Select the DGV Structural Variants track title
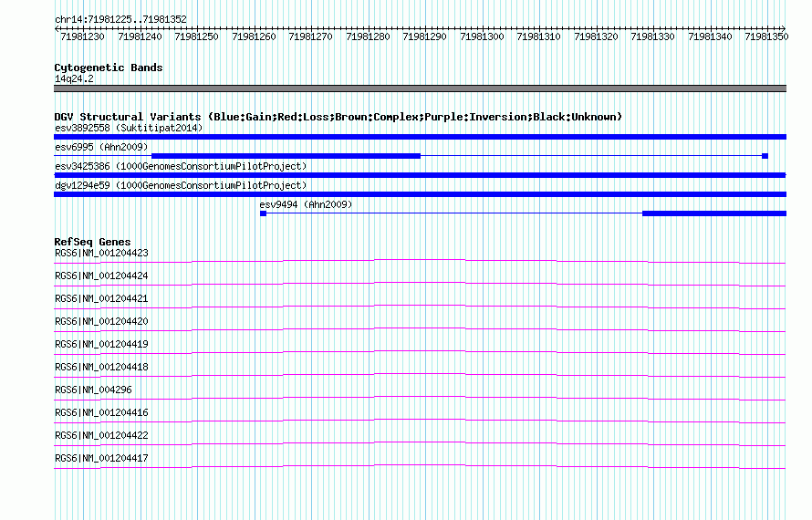812x520 pixels. (338, 117)
